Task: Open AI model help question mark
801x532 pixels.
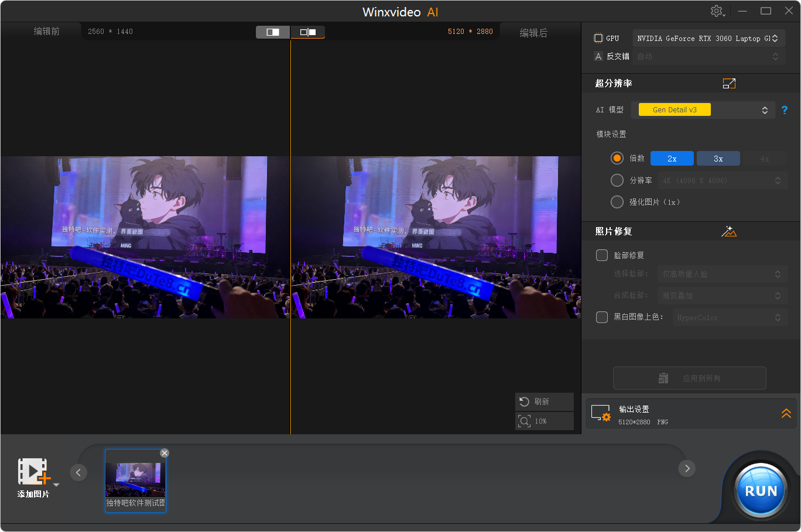Action: (x=785, y=110)
